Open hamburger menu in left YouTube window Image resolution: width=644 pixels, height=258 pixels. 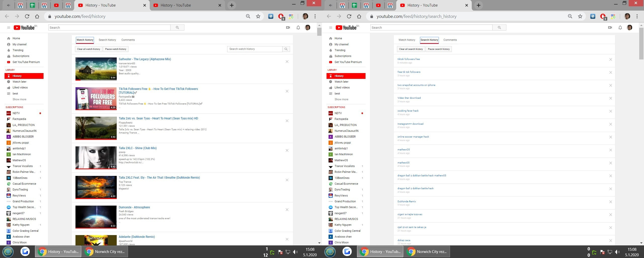[x=9, y=27]
